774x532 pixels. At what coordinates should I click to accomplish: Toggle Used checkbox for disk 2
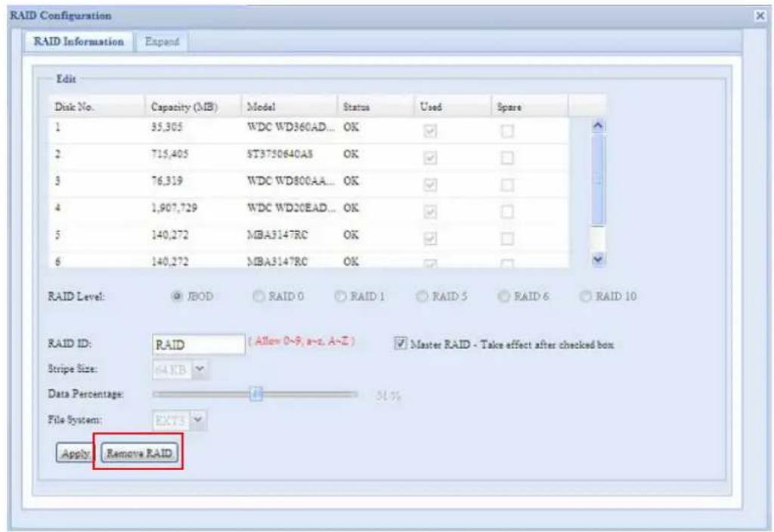pyautogui.click(x=430, y=158)
